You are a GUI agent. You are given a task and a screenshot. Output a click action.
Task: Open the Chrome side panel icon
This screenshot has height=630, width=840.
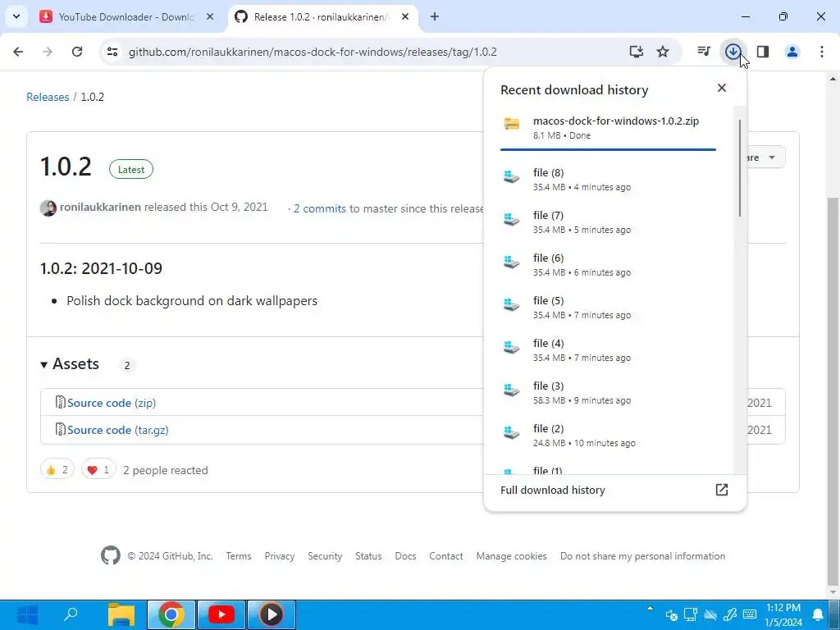(x=763, y=52)
